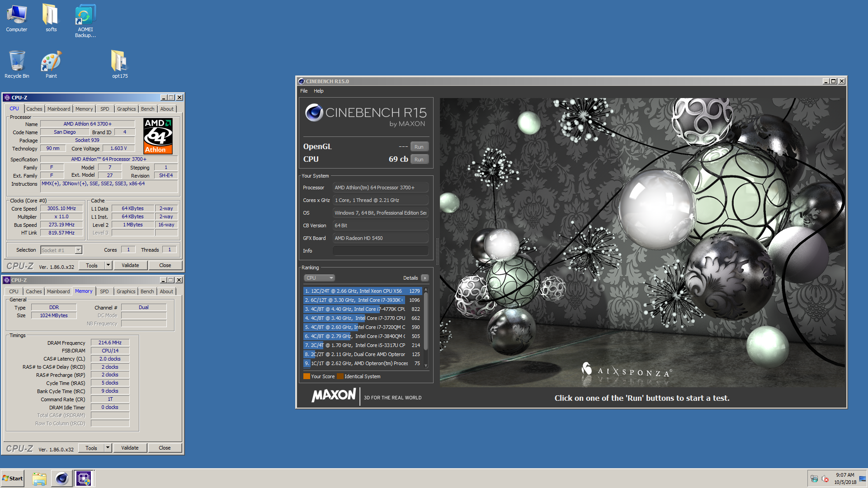Launch AOMEI Backupper desktop shortcut
The width and height of the screenshot is (868, 488).
pyautogui.click(x=85, y=21)
